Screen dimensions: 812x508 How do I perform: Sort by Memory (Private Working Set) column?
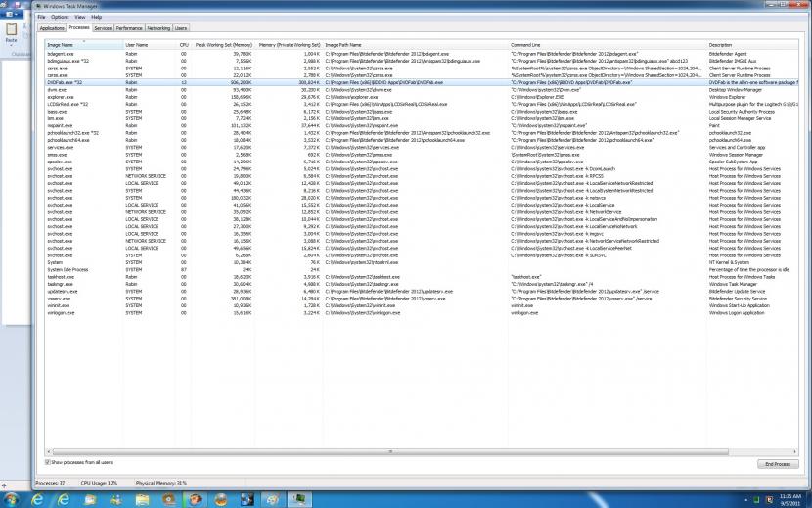289,44
